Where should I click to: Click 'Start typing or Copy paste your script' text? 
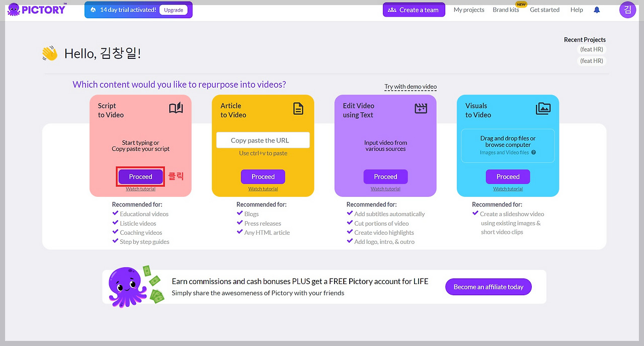pos(140,146)
